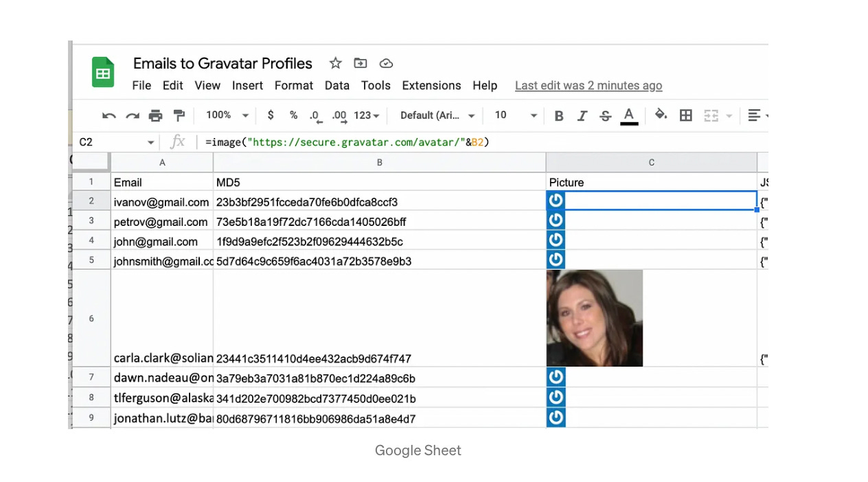Open the borders tool
868x482 pixels.
[685, 115]
